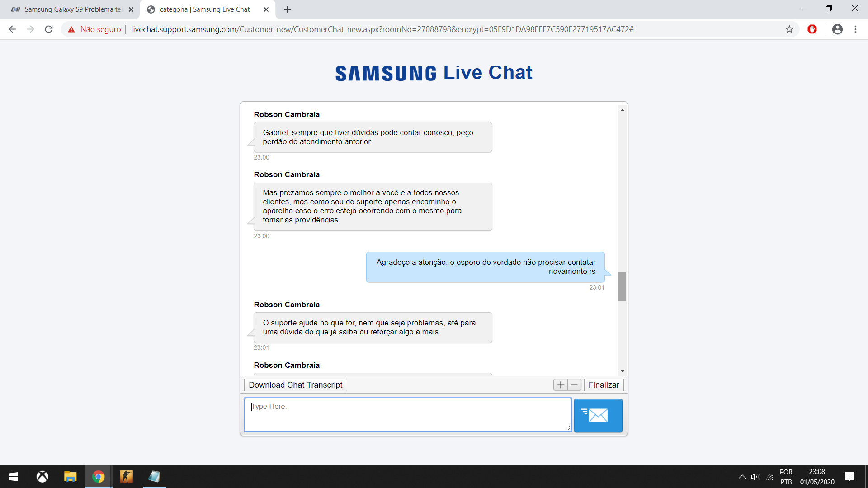This screenshot has width=868, height=488.
Task: Click the chat scrollbar thumb
Action: coord(622,286)
